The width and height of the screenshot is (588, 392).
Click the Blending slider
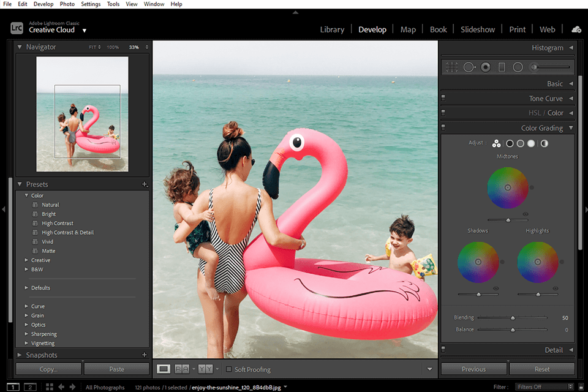(513, 318)
